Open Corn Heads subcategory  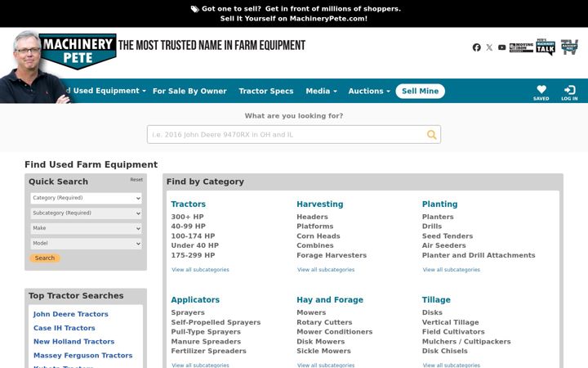pyautogui.click(x=318, y=236)
